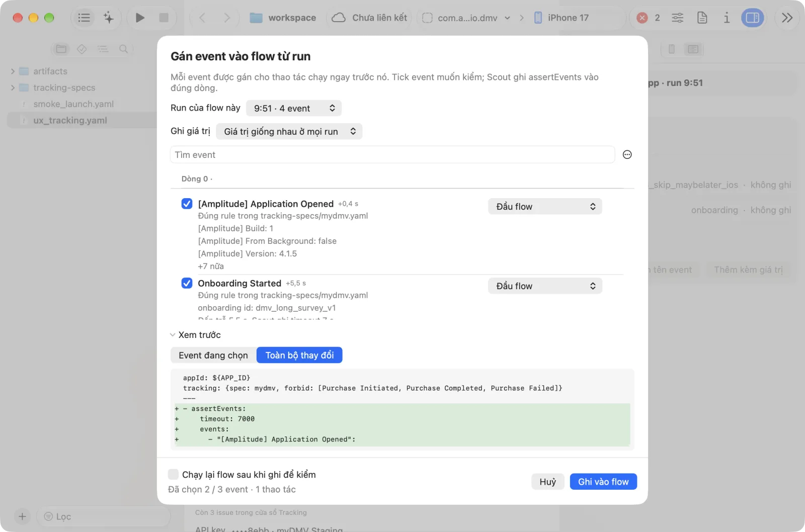The height and width of the screenshot is (532, 805).
Task: Toggle the right sidebar panel icon
Action: pos(752,18)
